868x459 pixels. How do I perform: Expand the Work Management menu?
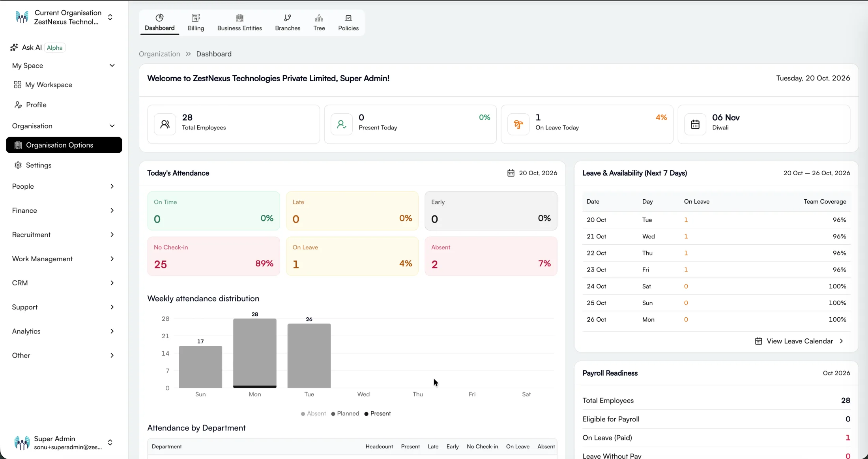64,259
